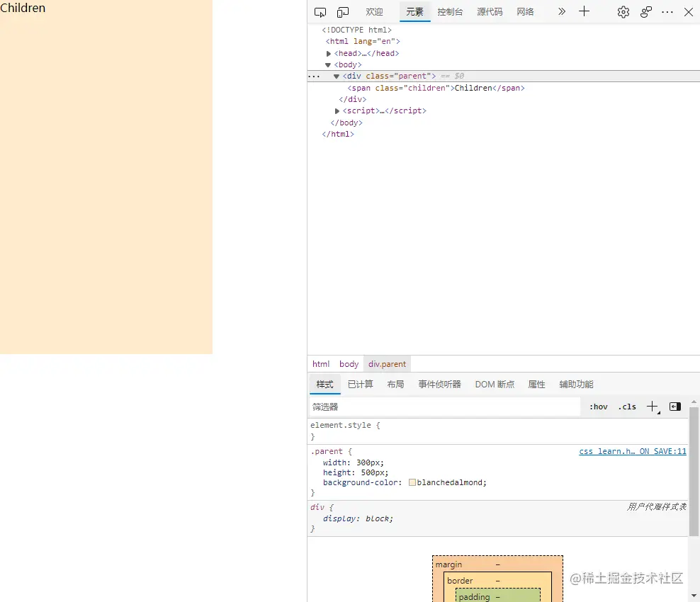Open the 辅助功能 accessibility tab
The width and height of the screenshot is (700, 602).
(x=576, y=385)
